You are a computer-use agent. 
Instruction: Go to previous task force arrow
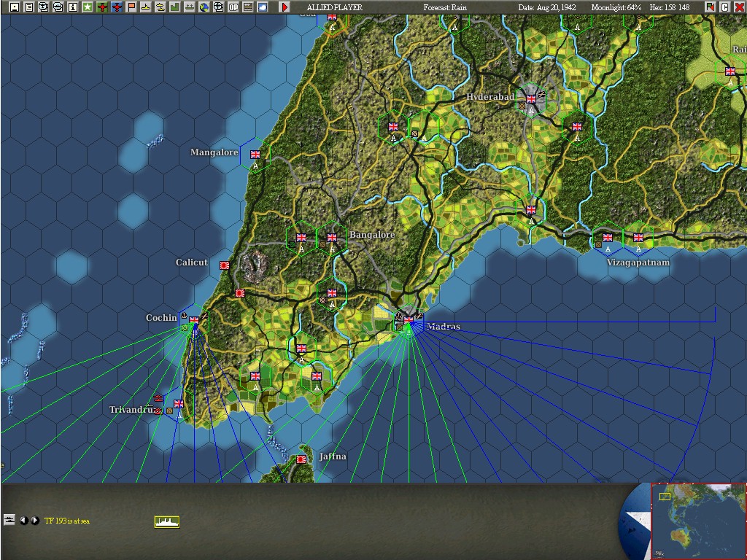point(23,521)
